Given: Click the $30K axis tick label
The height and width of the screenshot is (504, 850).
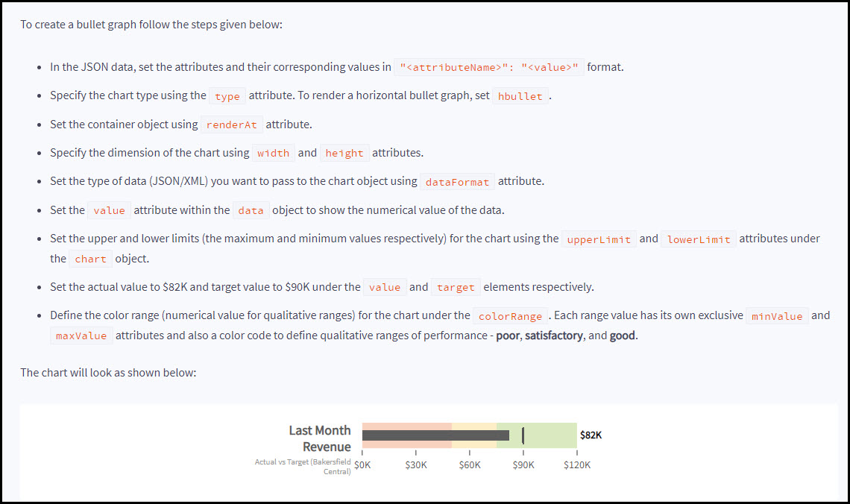Looking at the screenshot, I should click(416, 465).
